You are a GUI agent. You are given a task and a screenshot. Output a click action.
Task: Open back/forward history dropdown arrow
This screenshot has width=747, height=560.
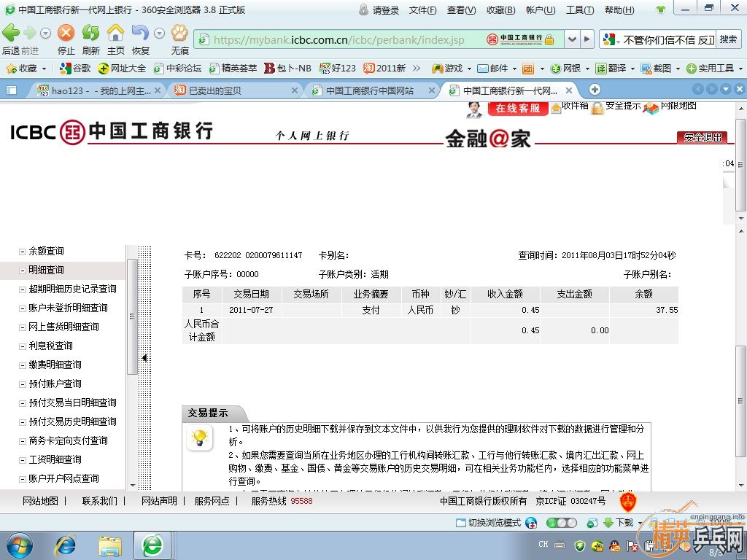(45, 34)
